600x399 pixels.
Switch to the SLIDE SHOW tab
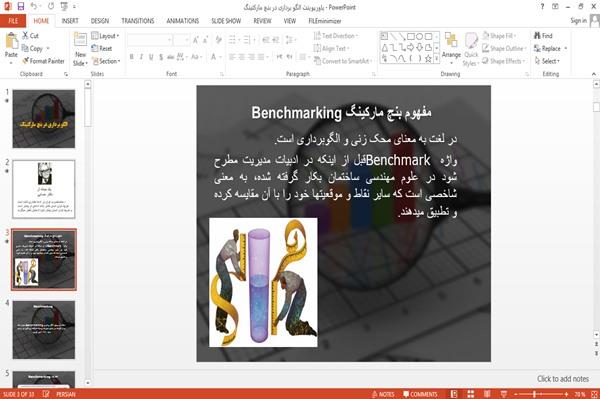[226, 21]
